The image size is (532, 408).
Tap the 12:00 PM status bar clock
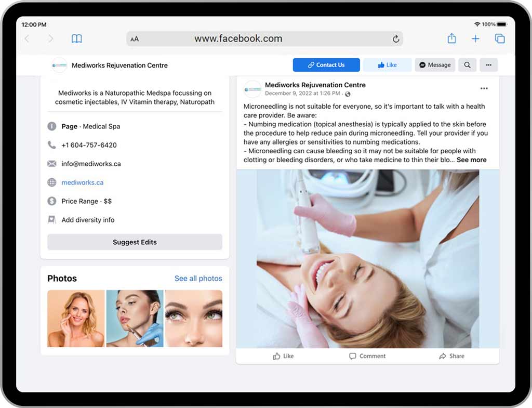[x=34, y=24]
